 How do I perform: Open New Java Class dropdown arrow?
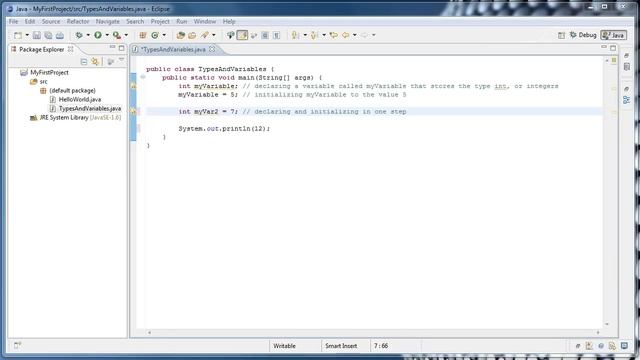164,35
